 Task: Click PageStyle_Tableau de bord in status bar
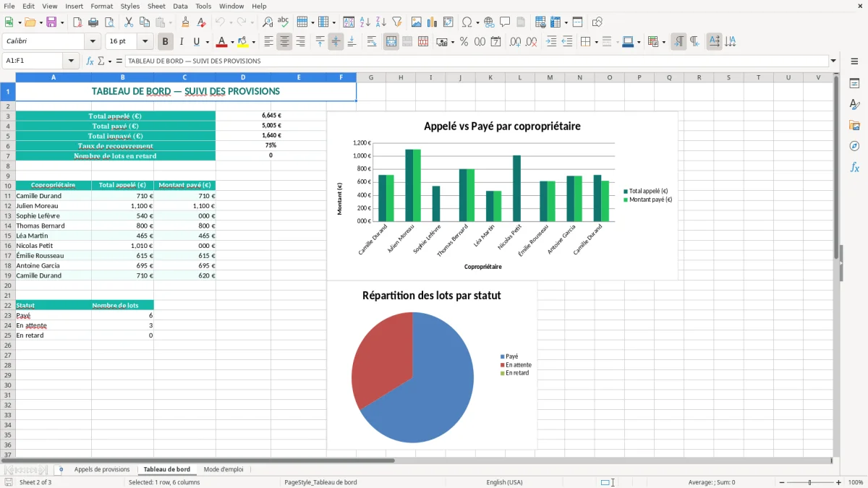pos(320,482)
